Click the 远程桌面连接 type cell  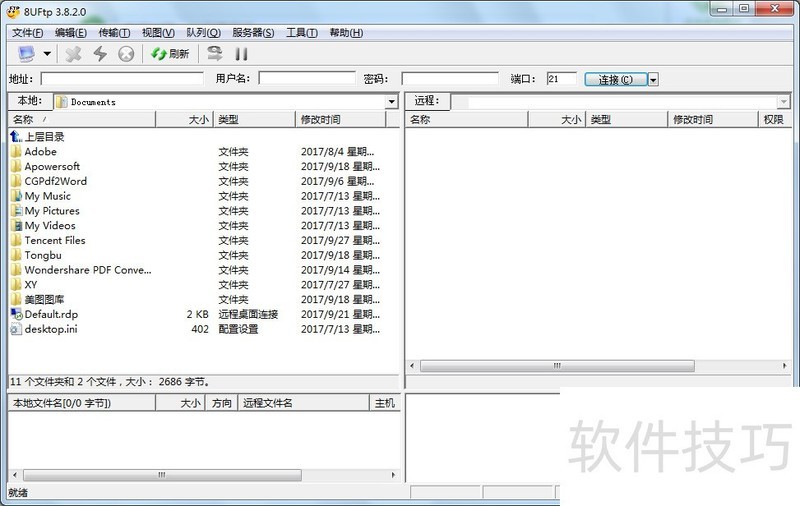pyautogui.click(x=248, y=314)
